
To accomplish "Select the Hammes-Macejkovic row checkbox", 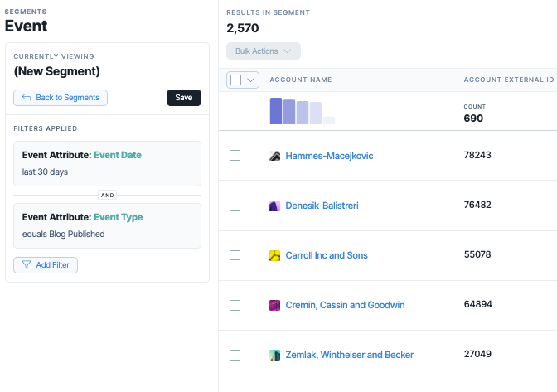I will tap(235, 156).
